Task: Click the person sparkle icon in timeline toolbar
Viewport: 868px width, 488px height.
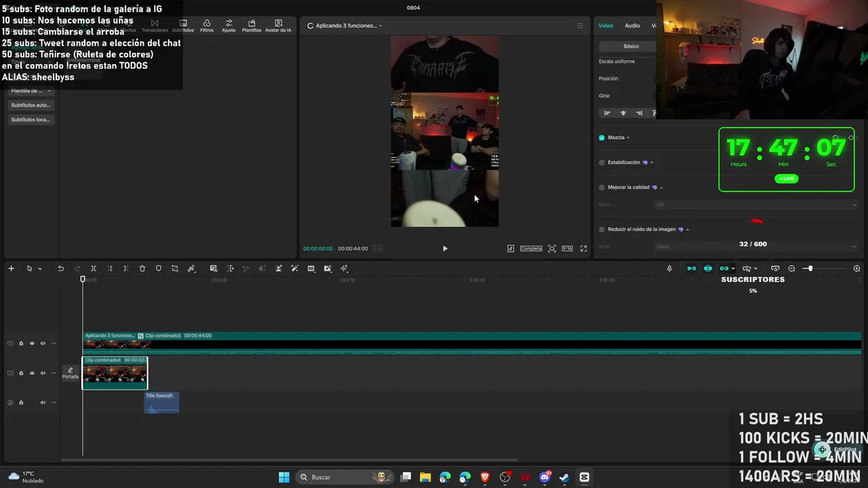Action: tap(278, 268)
